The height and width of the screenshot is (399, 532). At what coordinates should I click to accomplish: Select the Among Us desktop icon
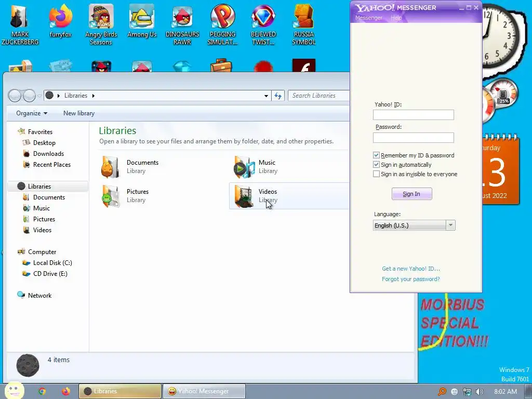[x=141, y=21]
